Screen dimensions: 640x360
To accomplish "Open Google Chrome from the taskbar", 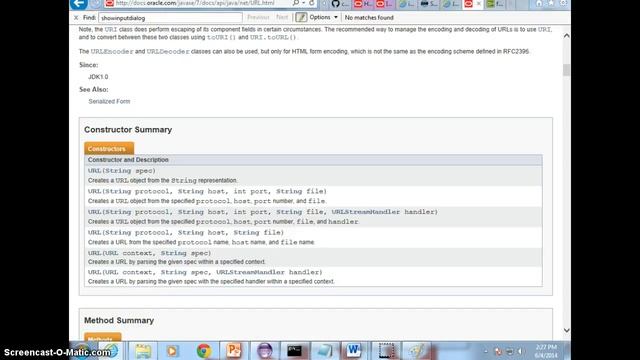I will point(204,351).
